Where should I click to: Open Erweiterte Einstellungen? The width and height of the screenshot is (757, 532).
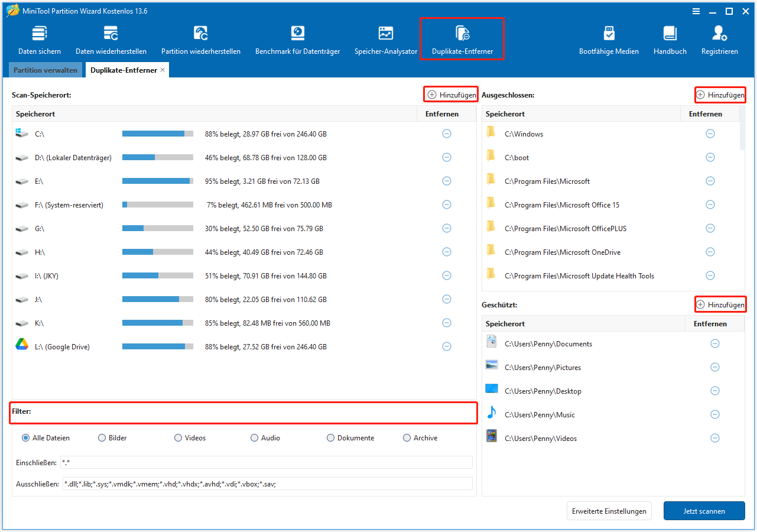click(x=609, y=511)
